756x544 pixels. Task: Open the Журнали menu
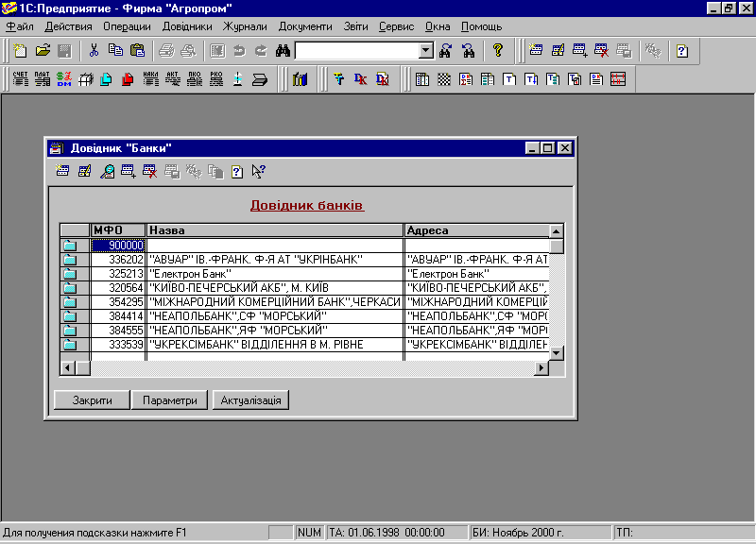[x=245, y=26]
